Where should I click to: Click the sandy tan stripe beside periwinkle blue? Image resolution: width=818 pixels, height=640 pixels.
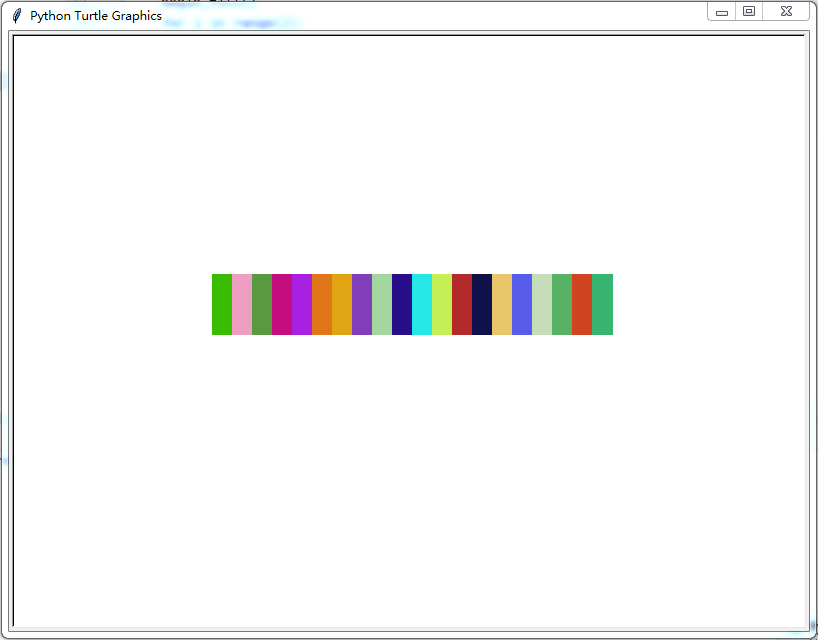pos(502,305)
